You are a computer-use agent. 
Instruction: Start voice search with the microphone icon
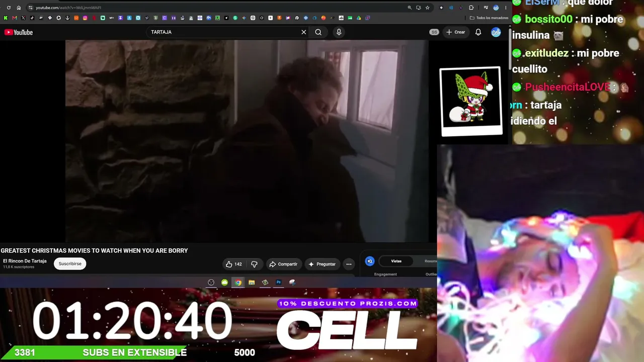339,32
